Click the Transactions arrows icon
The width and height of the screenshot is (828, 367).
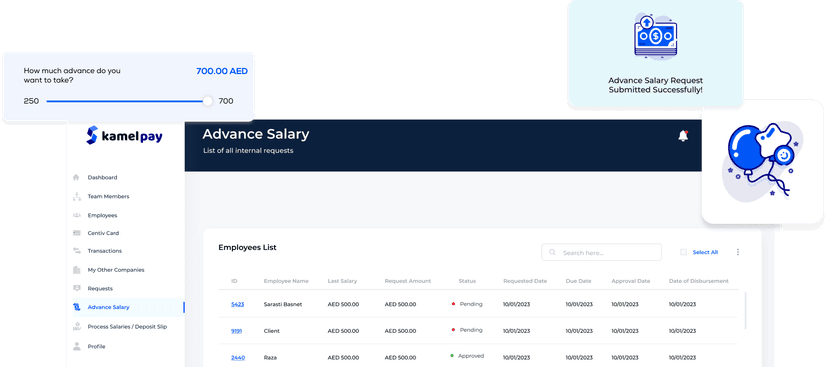coord(77,251)
